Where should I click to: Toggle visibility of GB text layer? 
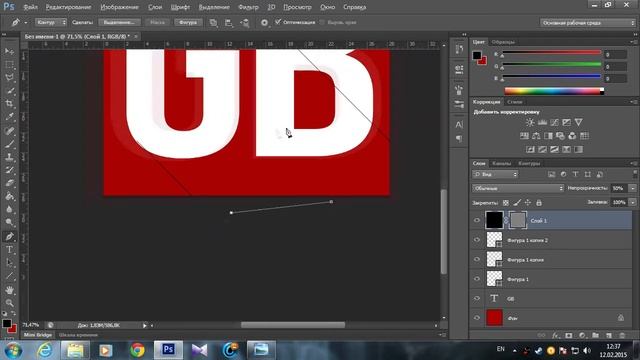tap(477, 298)
